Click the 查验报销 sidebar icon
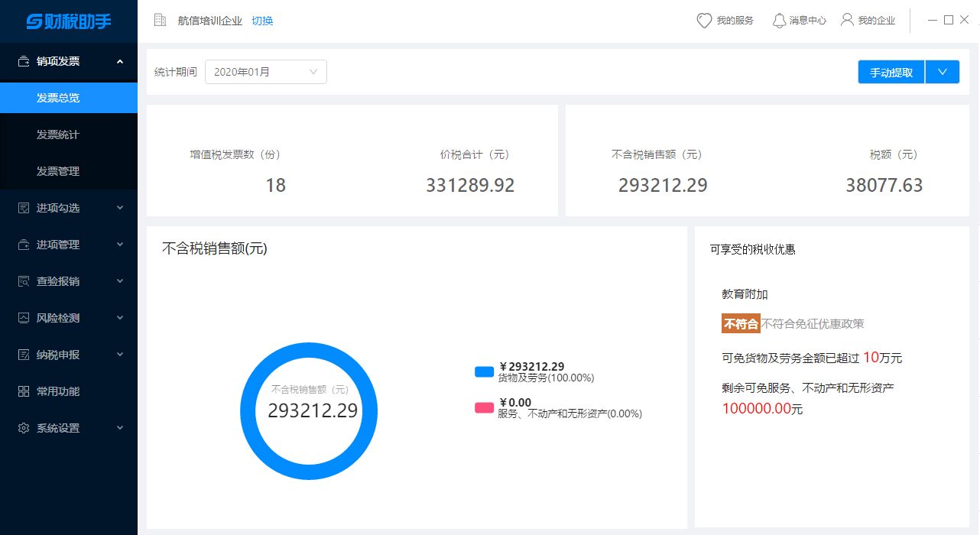Image resolution: width=980 pixels, height=535 pixels. 24,281
